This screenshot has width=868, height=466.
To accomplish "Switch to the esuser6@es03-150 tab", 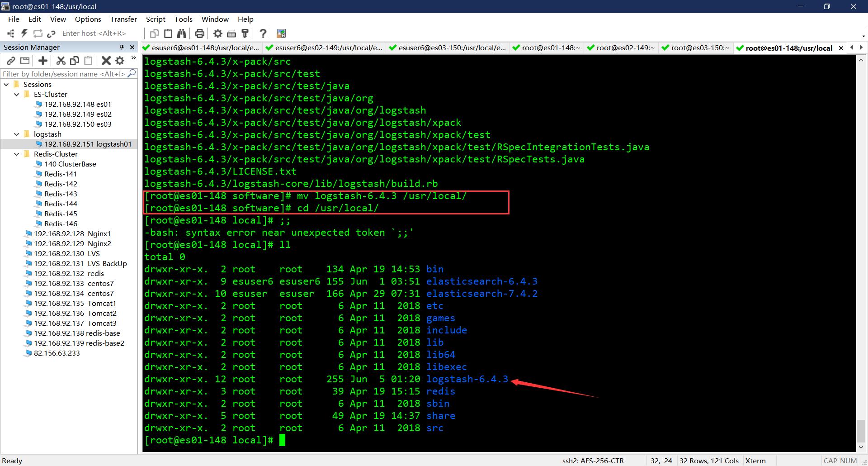I will (x=448, y=48).
